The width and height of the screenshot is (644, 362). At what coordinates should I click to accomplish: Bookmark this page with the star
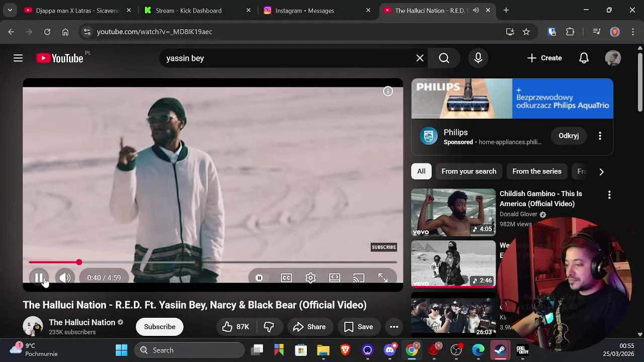tap(526, 32)
